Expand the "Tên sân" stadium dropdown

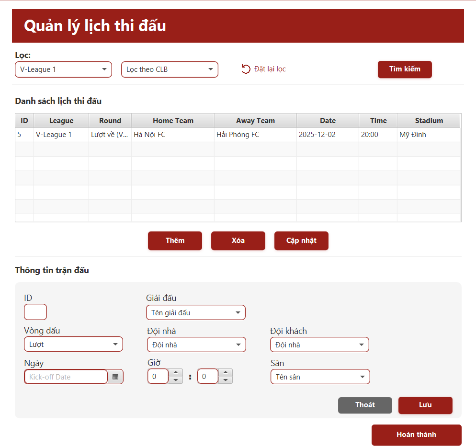[362, 377]
